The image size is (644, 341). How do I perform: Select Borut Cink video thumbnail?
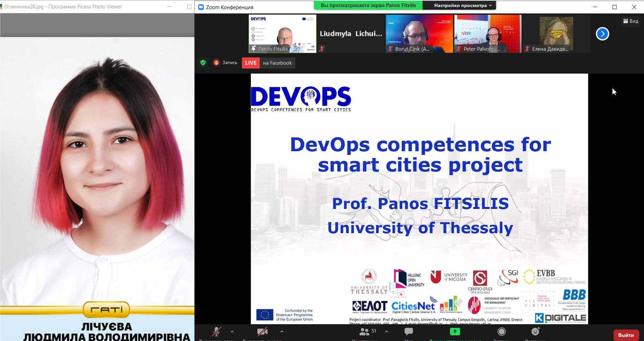pos(419,34)
